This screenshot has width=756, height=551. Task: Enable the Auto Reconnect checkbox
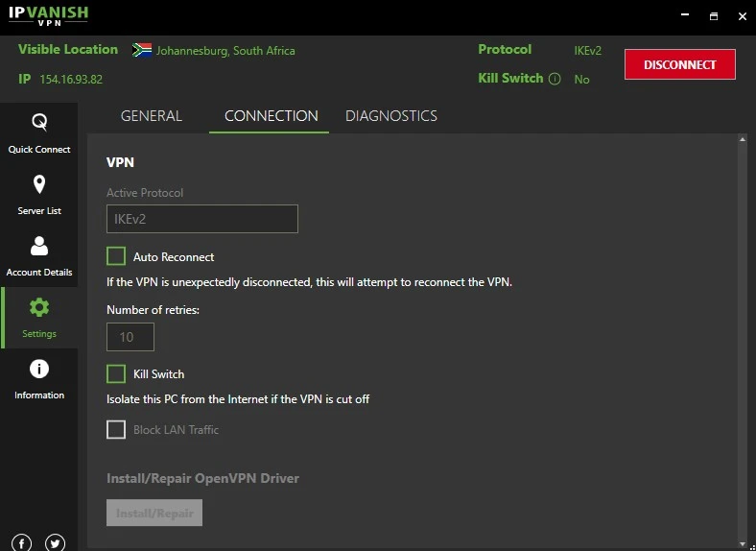[x=116, y=256]
